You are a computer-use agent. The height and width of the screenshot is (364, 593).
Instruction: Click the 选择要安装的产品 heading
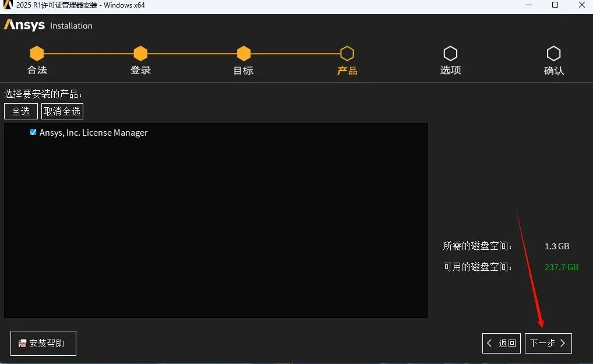point(43,94)
